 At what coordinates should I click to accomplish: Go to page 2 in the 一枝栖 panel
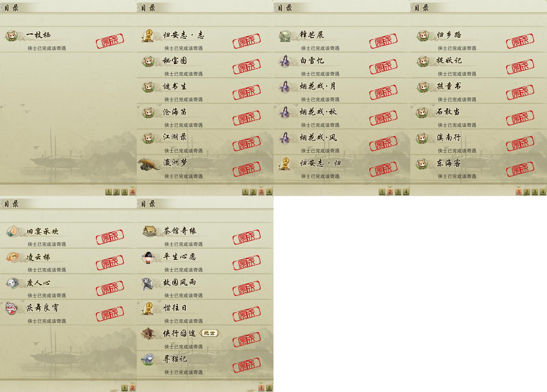click(x=117, y=192)
